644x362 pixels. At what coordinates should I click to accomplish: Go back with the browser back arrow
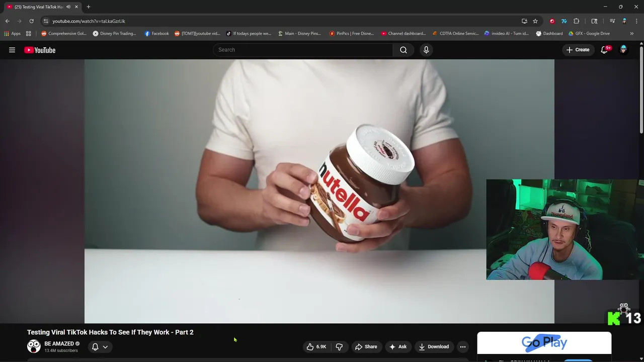7,21
